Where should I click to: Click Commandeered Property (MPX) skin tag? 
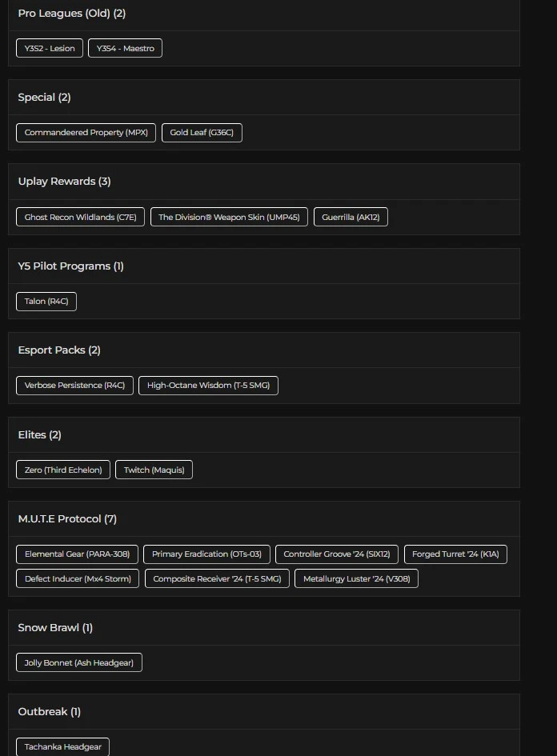click(x=86, y=133)
